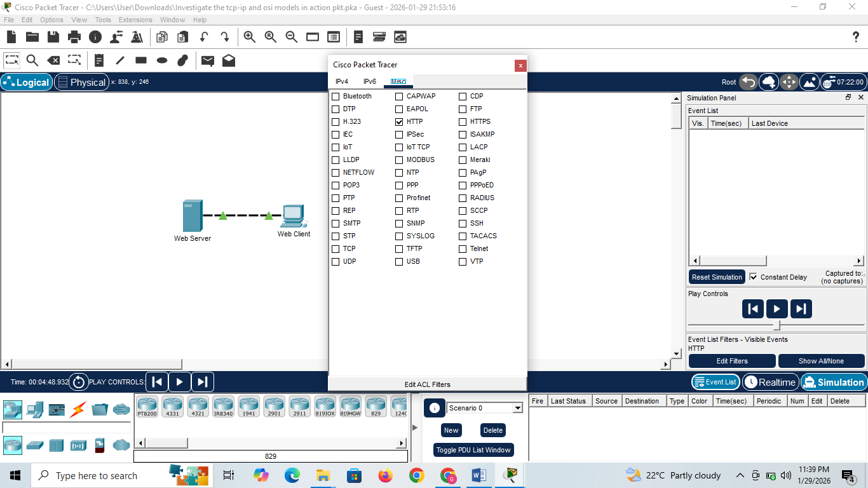Image resolution: width=868 pixels, height=488 pixels.
Task: Enable the UDP filter checkbox
Action: (x=336, y=261)
